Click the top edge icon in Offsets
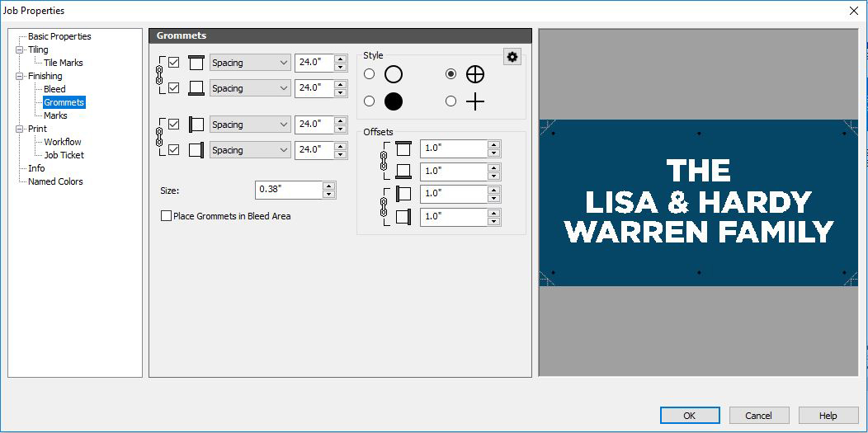The width and height of the screenshot is (868, 433). click(403, 148)
